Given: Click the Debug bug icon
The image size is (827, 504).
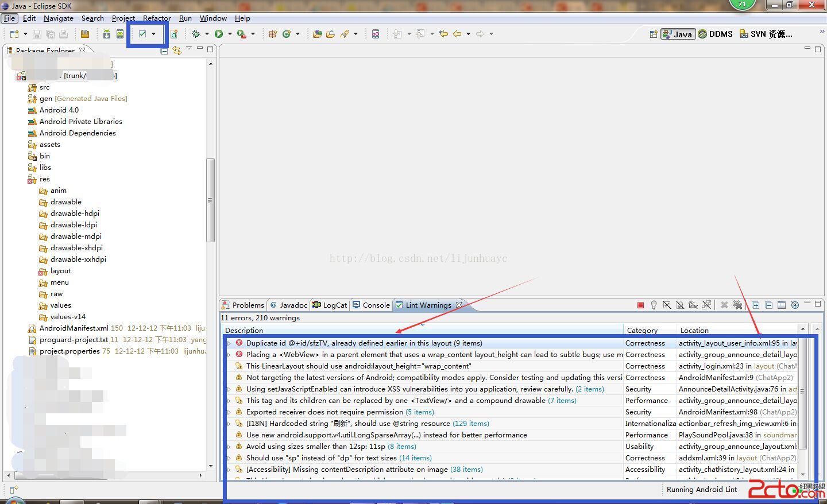Looking at the screenshot, I should click(x=196, y=34).
